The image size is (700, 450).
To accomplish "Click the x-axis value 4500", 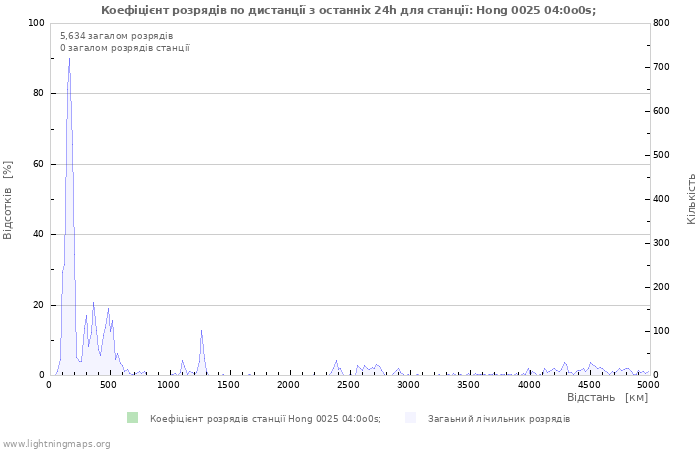I will pyautogui.click(x=589, y=384).
